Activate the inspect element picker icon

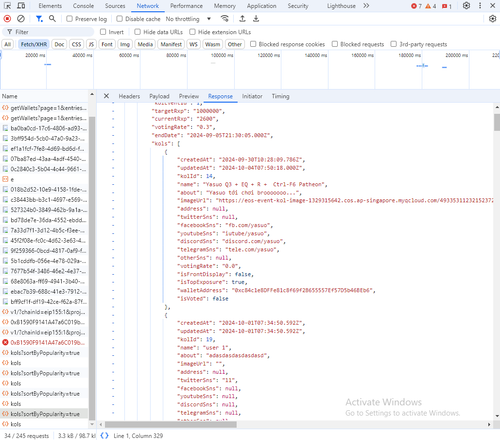pos(7,6)
